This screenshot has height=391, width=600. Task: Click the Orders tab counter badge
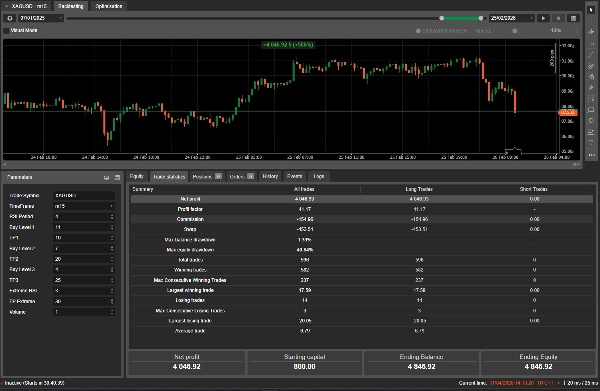(x=250, y=176)
